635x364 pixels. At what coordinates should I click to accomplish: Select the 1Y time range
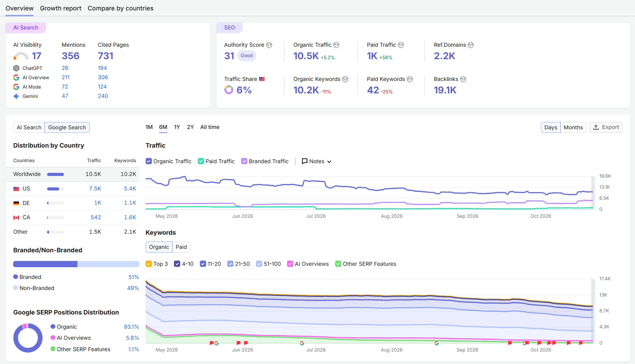coord(177,127)
